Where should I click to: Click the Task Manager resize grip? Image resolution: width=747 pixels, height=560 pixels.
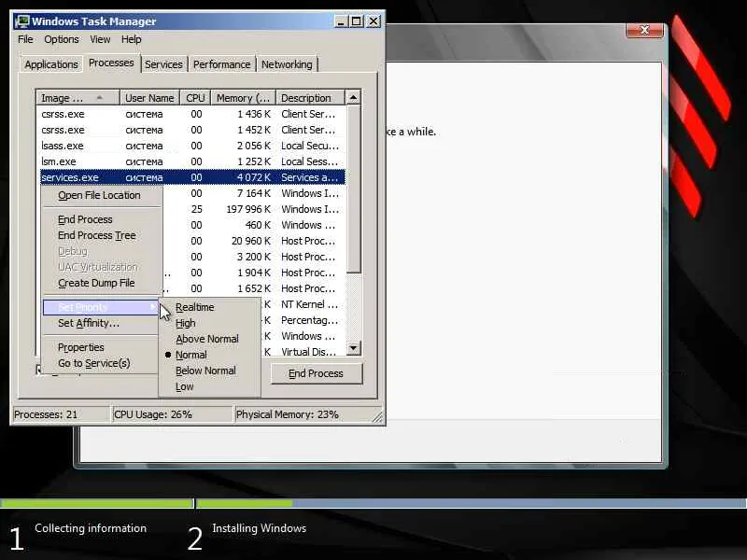[377, 417]
